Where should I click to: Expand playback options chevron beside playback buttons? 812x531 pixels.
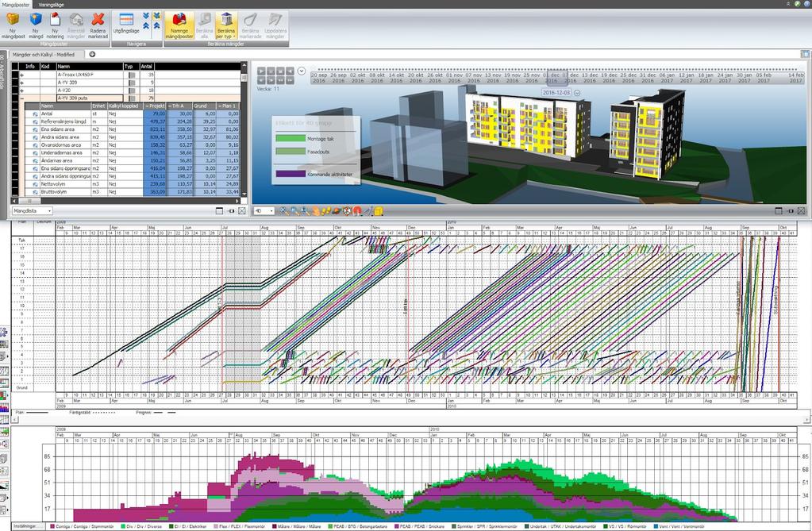pyautogui.click(x=302, y=71)
